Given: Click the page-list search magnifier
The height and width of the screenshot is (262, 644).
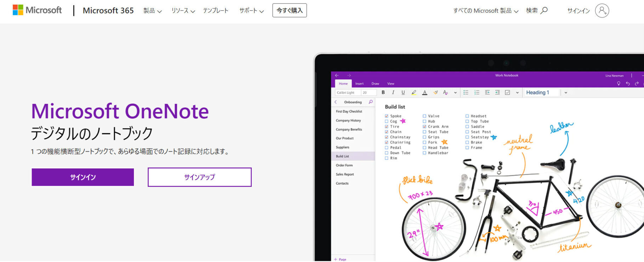Looking at the screenshot, I should 371,102.
